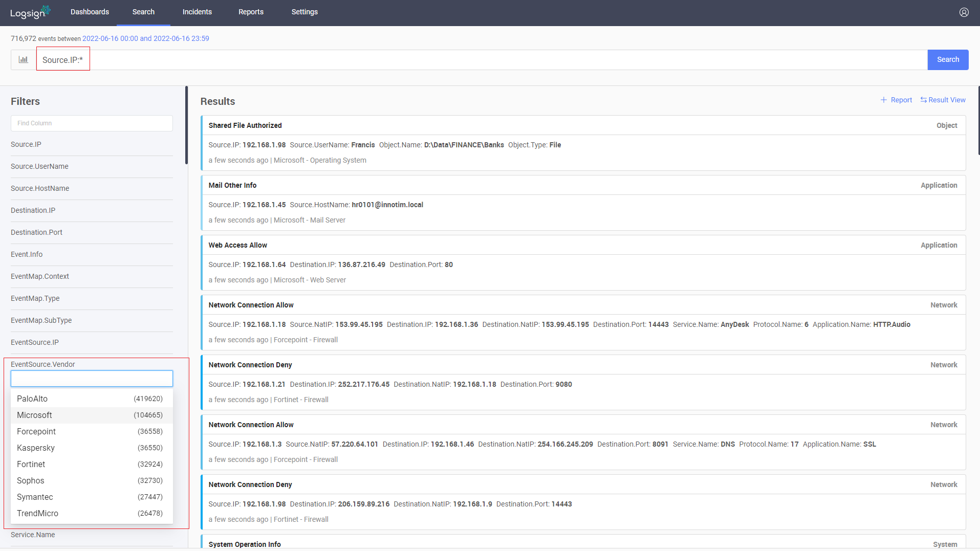Select Microsoft vendor option
Screen dimensions: 980x551
tap(92, 415)
